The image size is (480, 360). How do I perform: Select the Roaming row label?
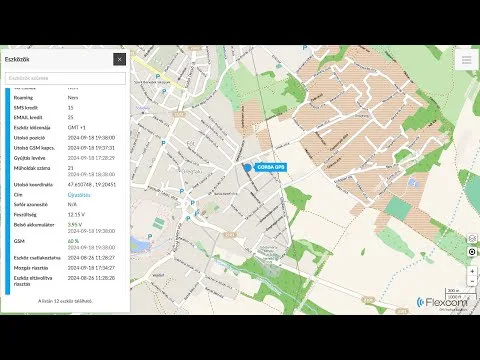[x=23, y=98]
